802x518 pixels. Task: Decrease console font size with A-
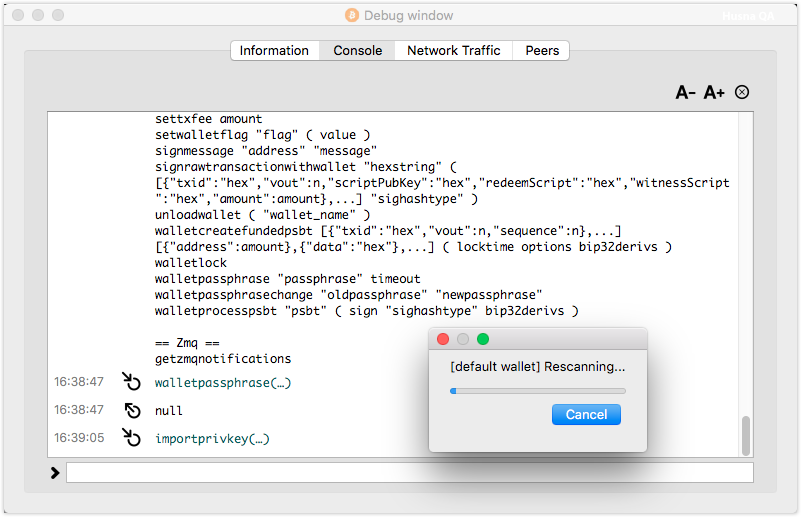click(x=685, y=93)
